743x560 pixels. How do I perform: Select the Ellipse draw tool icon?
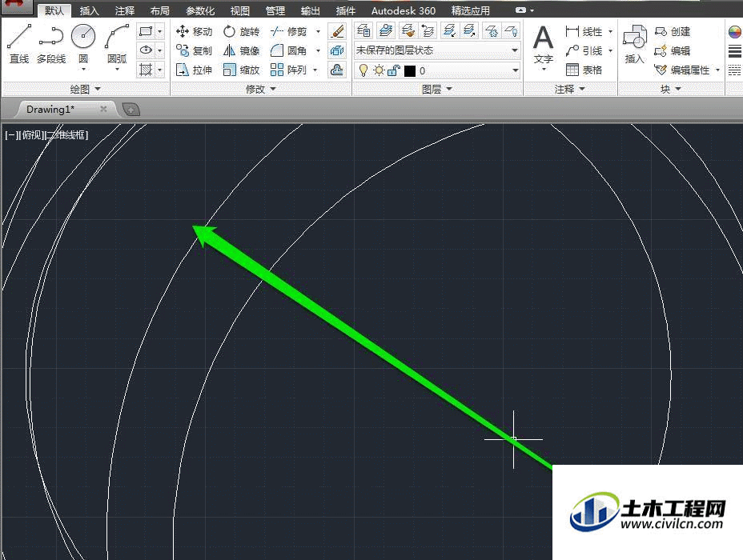click(146, 50)
